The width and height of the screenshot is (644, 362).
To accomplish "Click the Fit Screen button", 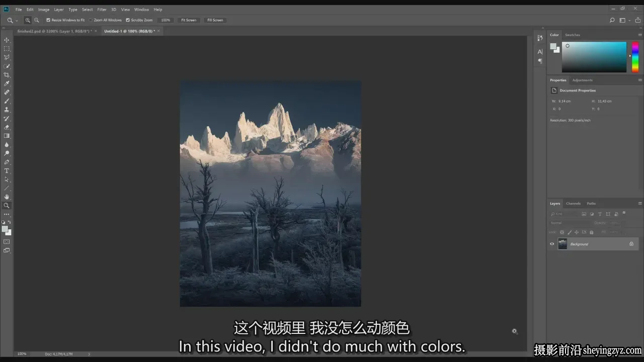I will [x=189, y=20].
